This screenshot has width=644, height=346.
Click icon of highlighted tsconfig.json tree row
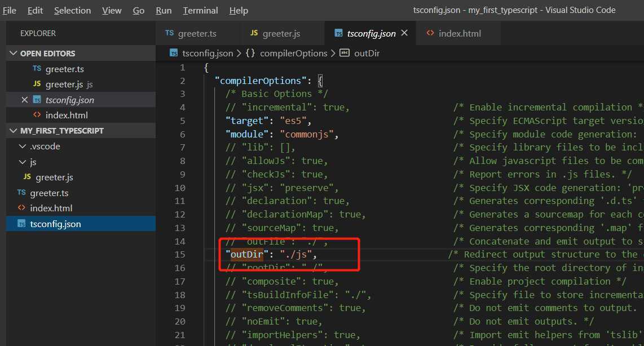click(x=21, y=224)
